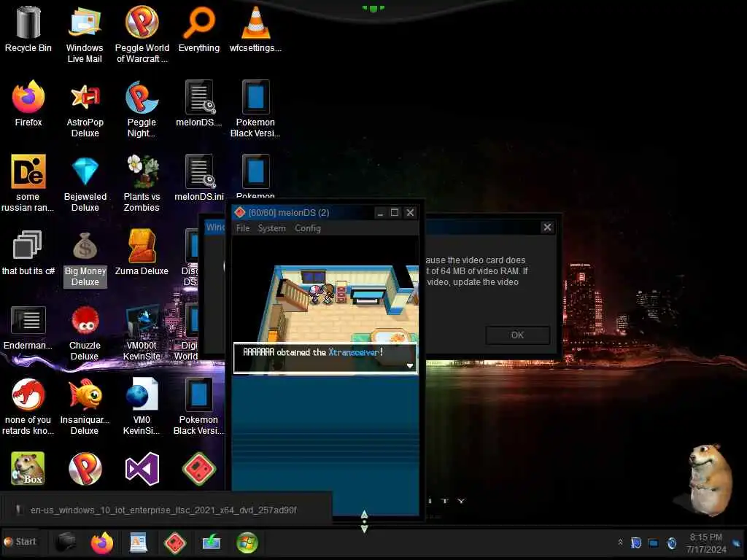The height and width of the screenshot is (560, 747).
Task: Launch Firefox from the desktop icon
Action: click(28, 104)
